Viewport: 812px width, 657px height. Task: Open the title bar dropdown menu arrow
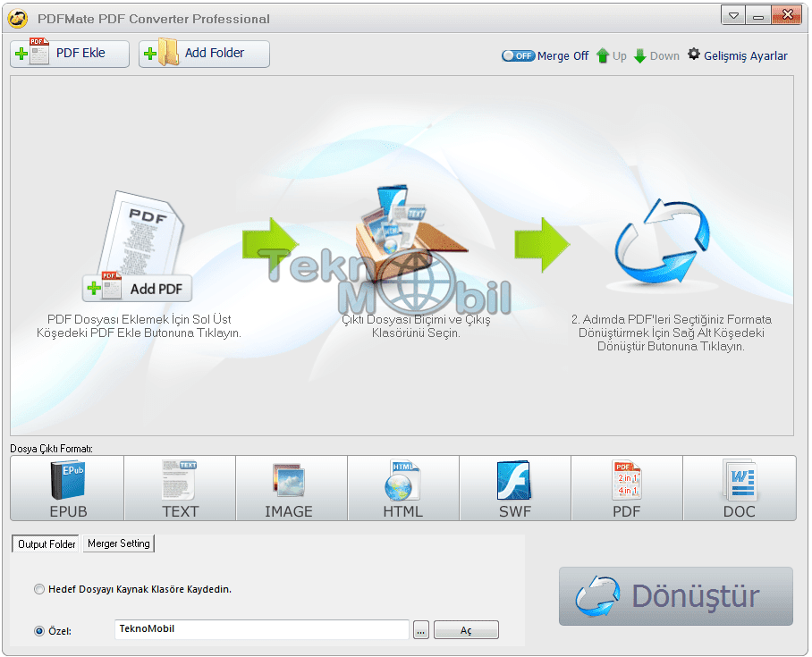point(733,15)
